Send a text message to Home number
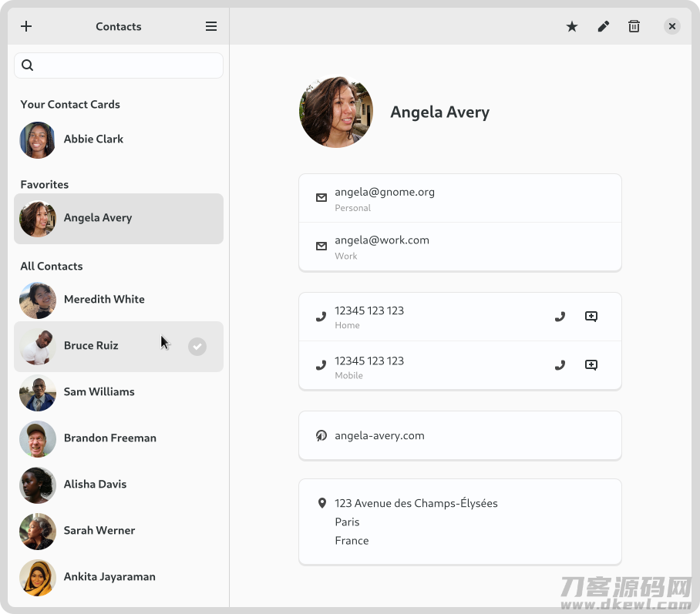The width and height of the screenshot is (700, 614). click(591, 317)
